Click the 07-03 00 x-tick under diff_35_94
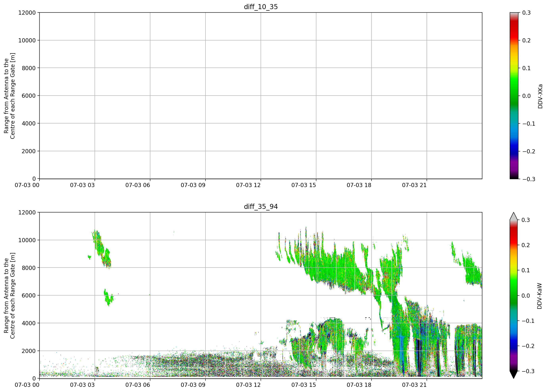The height and width of the screenshot is (392, 547). [27, 385]
